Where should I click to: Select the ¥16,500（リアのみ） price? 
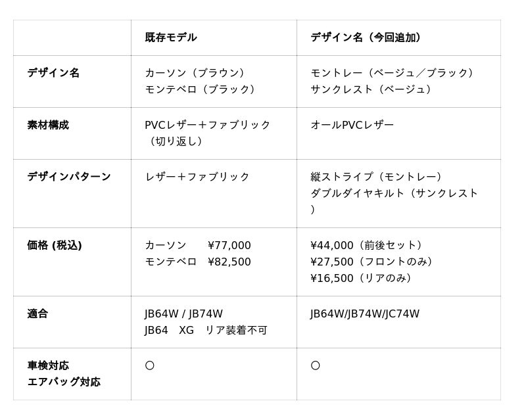(364, 278)
